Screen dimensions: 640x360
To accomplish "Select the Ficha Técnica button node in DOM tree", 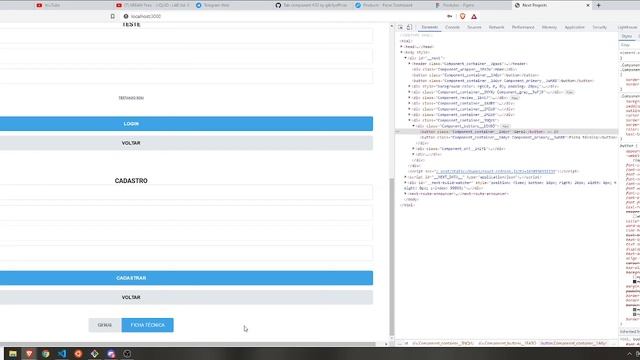I will [x=518, y=138].
